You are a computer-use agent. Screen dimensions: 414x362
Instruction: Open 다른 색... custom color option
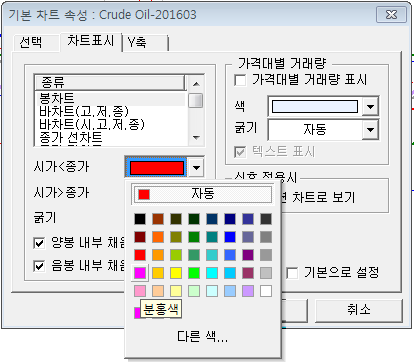pyautogui.click(x=202, y=337)
